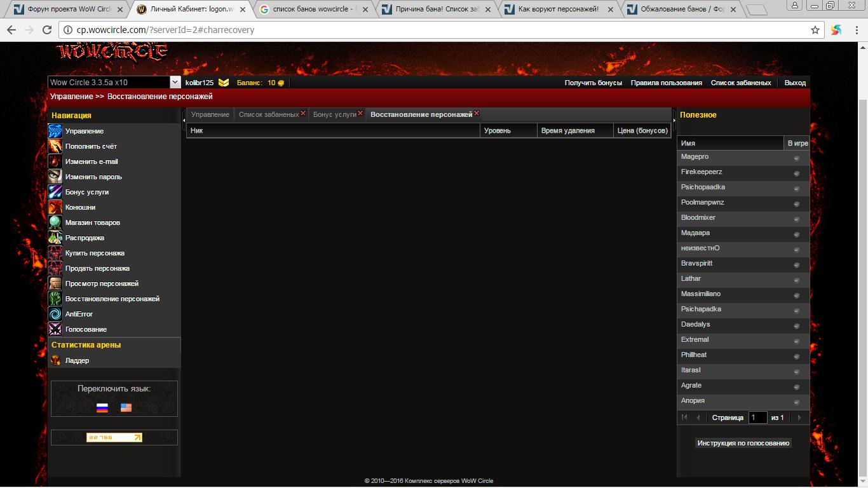Close the Бонус услуги tab
The width and height of the screenshot is (868, 488).
tap(360, 113)
